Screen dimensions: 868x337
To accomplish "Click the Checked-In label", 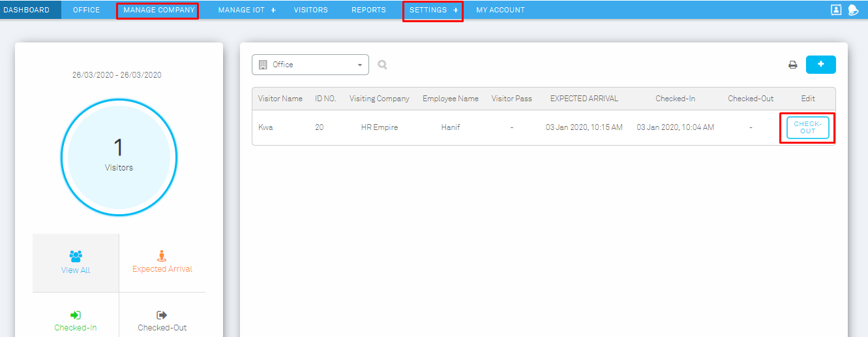I will click(x=76, y=328).
